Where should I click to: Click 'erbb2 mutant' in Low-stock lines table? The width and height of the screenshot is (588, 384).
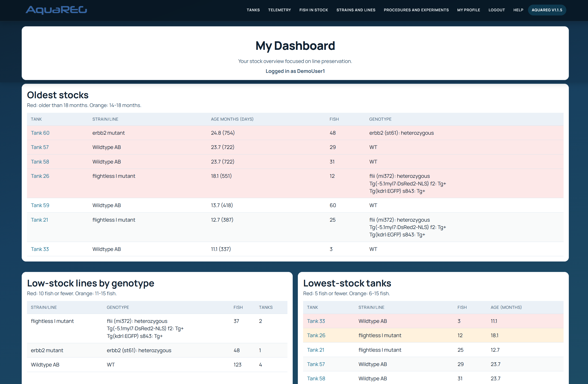click(x=47, y=350)
